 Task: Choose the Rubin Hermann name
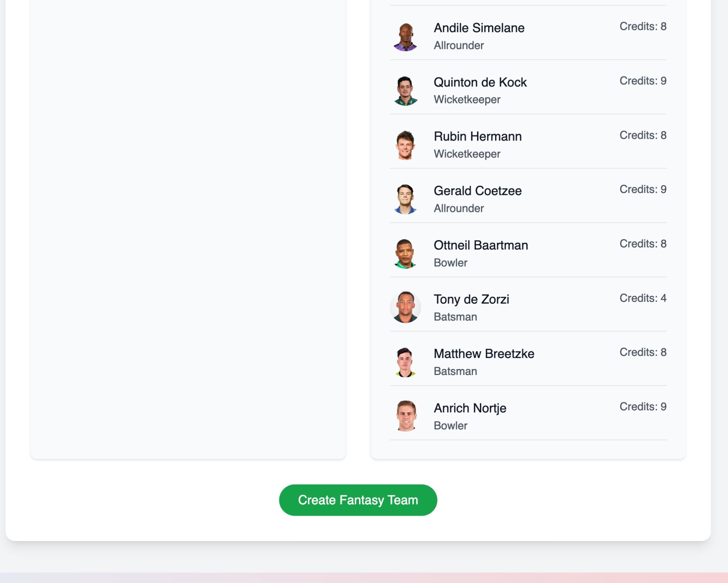(477, 137)
